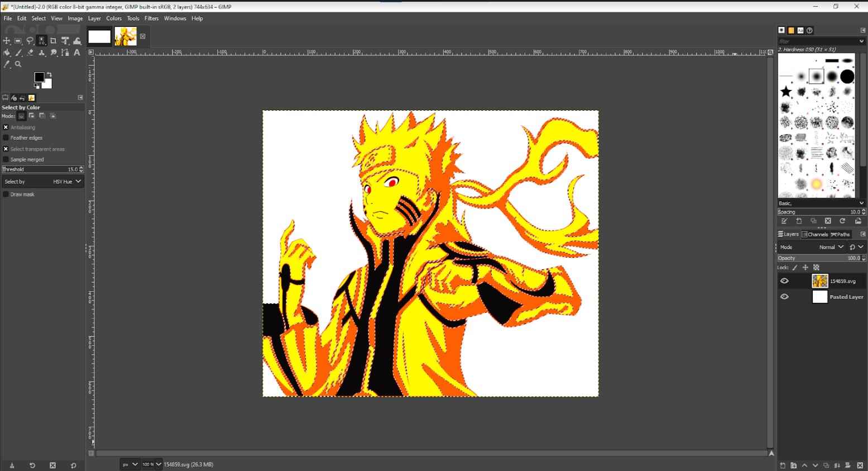
Task: Set selection mode to Add
Action: [32, 116]
